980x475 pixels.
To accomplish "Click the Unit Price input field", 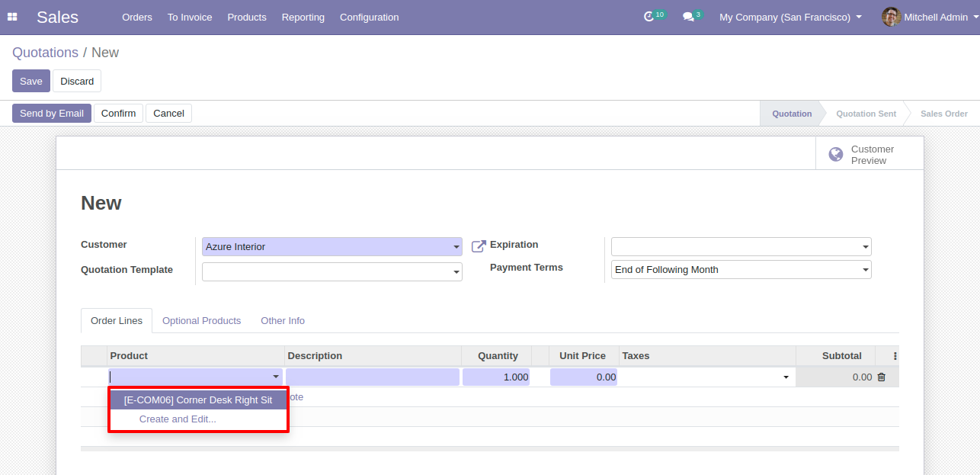I will 584,377.
